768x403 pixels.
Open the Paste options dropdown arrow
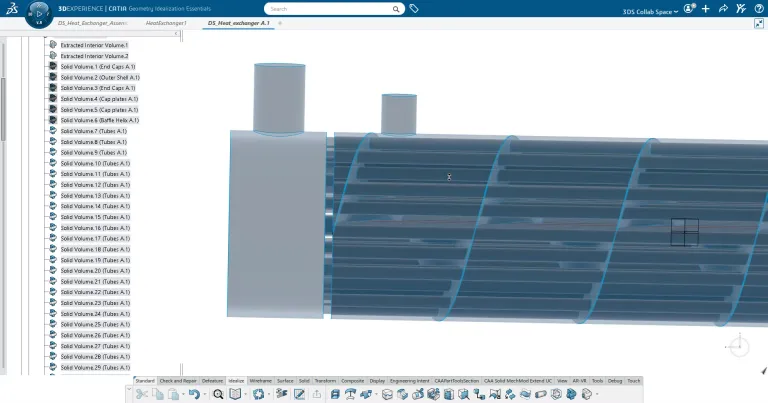tap(183, 395)
